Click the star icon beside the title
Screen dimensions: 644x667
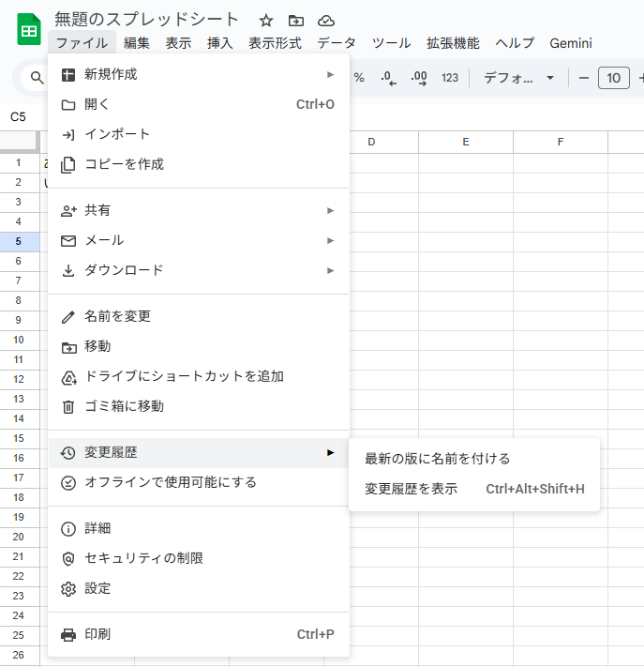[266, 21]
